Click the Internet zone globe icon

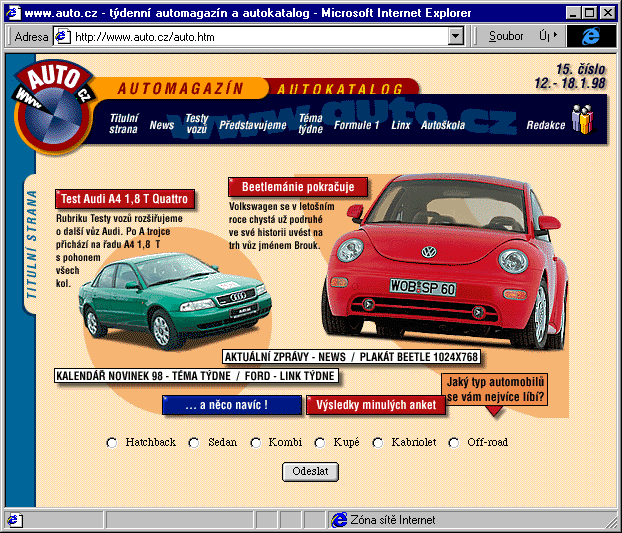coord(340,520)
